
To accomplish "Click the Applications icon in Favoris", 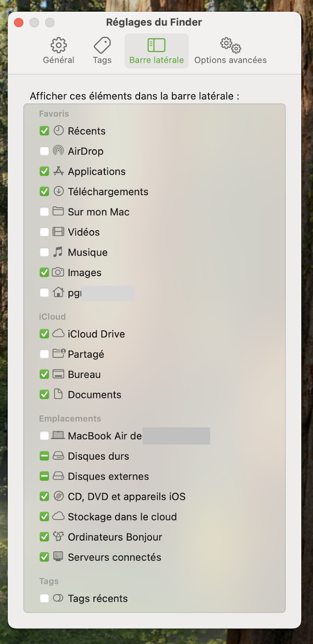I will coord(58,171).
